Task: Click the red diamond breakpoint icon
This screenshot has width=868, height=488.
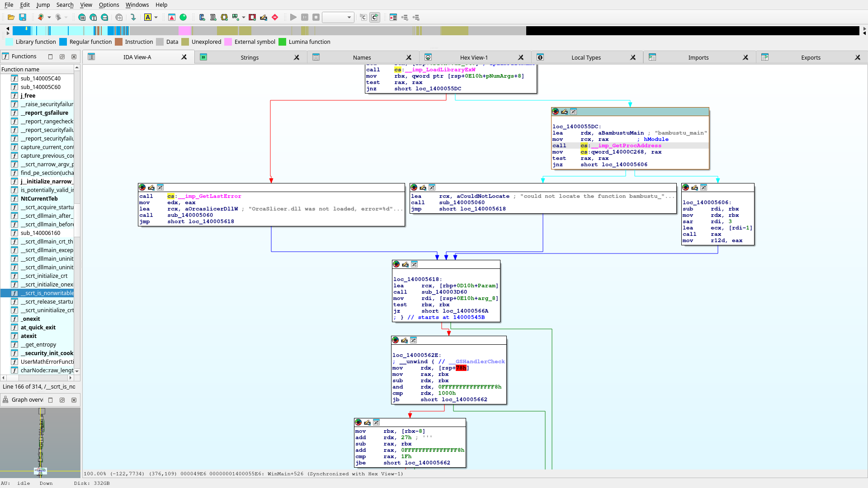Action: pos(275,17)
